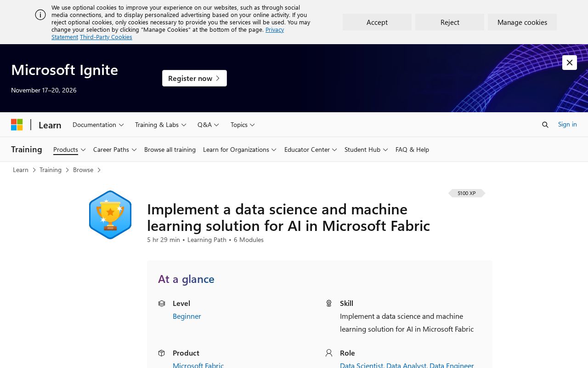Click the Microsoft Ignite banner title

pos(65,69)
